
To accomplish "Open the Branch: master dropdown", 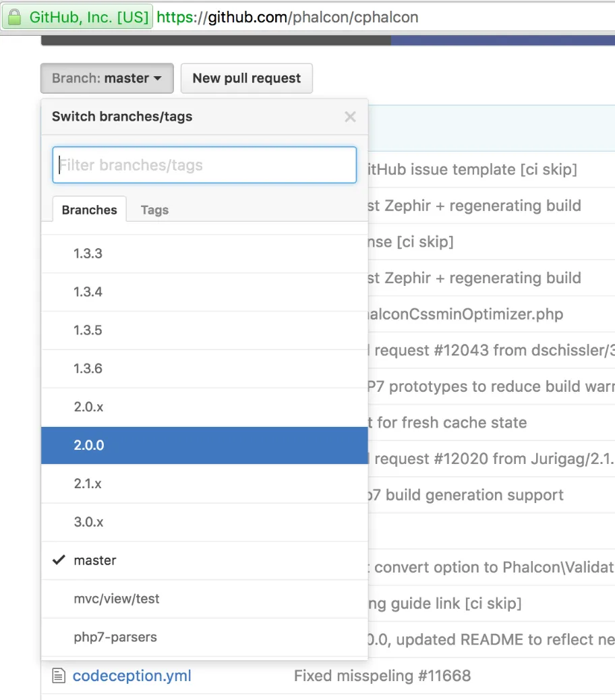I will (x=107, y=78).
